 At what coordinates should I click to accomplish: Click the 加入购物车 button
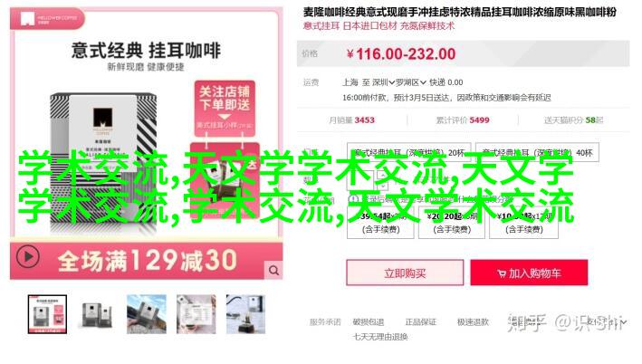click(x=529, y=273)
